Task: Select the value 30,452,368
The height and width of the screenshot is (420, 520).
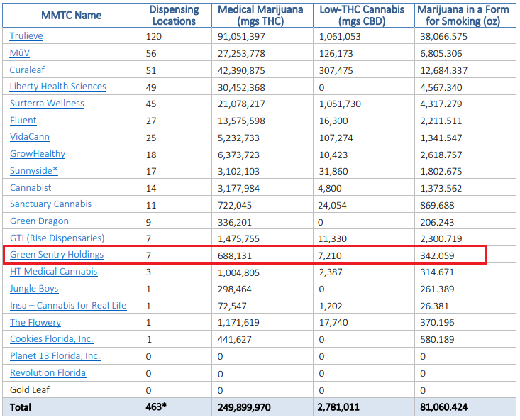Action: pos(241,87)
